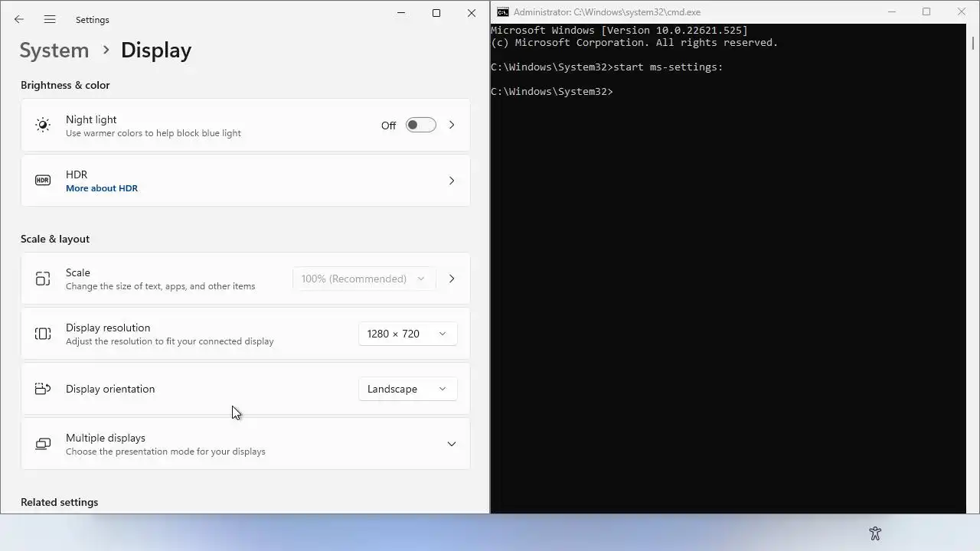Click the Scale icon
Screen dimensions: 980x551
[x=43, y=279]
